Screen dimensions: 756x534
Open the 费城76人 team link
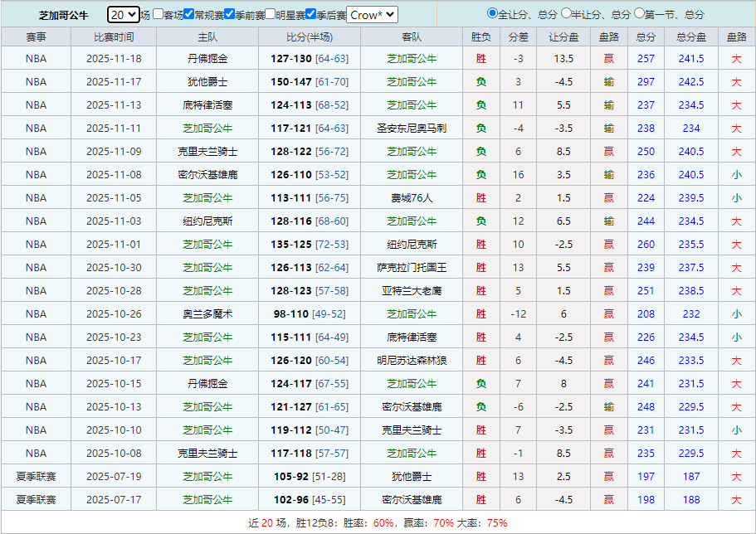412,198
